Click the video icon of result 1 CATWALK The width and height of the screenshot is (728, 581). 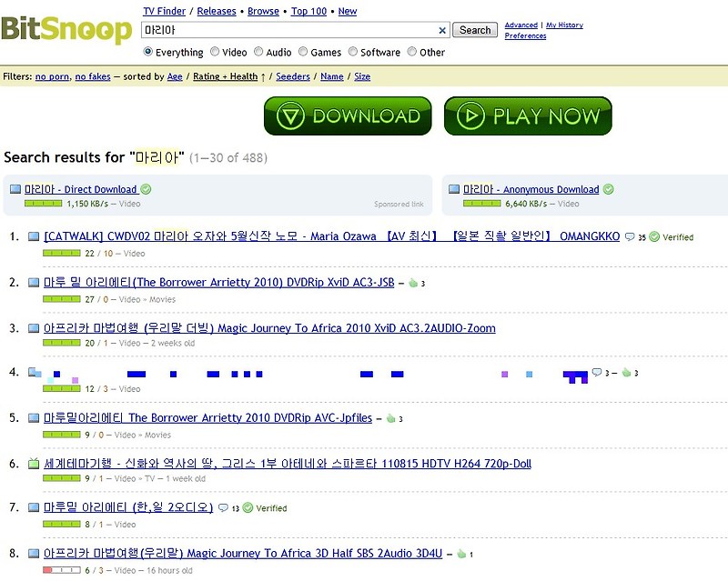click(34, 236)
